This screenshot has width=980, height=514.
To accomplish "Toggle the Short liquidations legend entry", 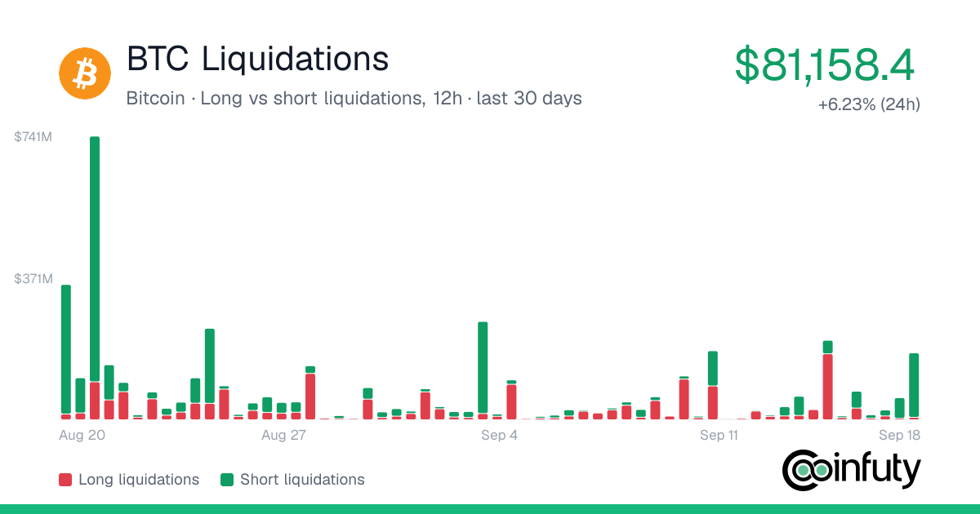I will coord(292,480).
